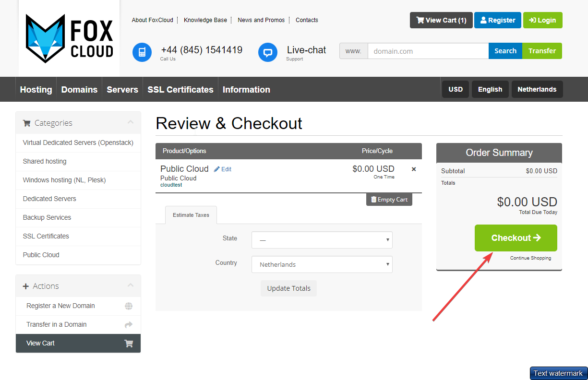Select the Estimate Taxes tab
The width and height of the screenshot is (588, 380).
pos(191,215)
